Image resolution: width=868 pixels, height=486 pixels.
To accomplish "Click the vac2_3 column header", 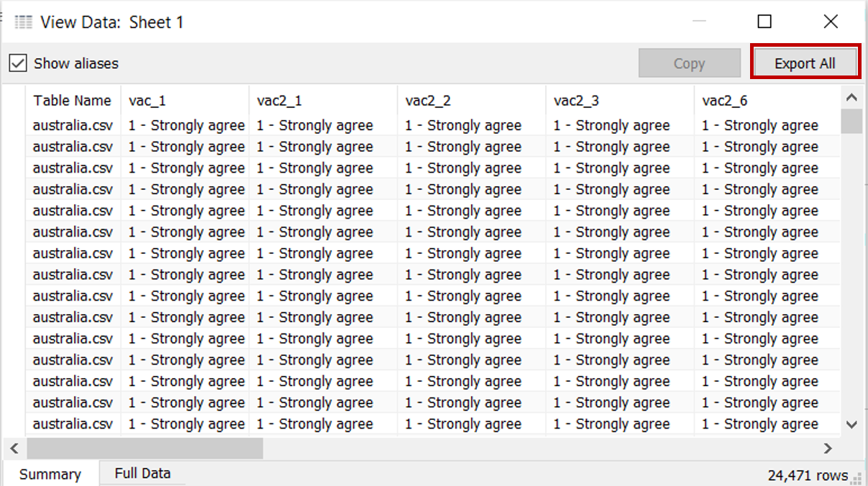I will [x=576, y=101].
